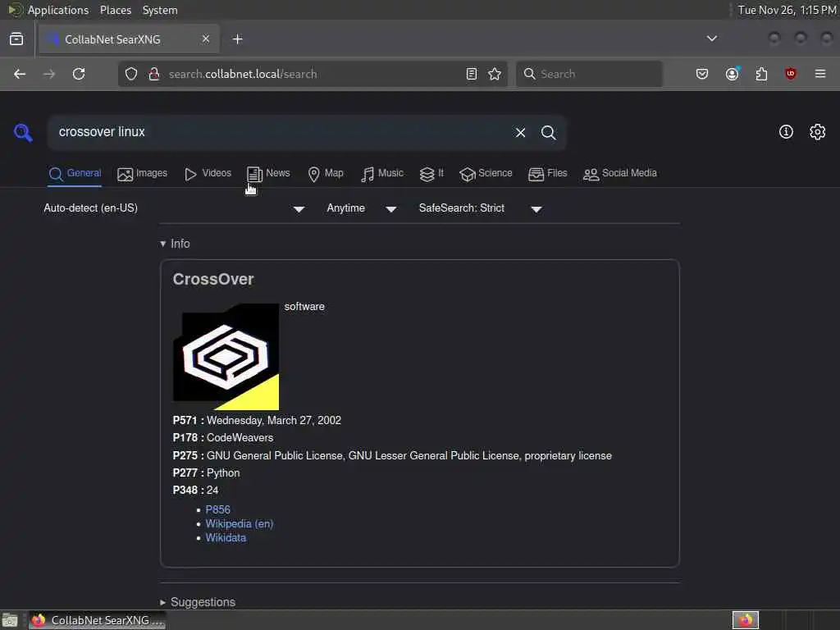840x630 pixels.
Task: Open the extensions puzzle icon
Action: [x=761, y=74]
